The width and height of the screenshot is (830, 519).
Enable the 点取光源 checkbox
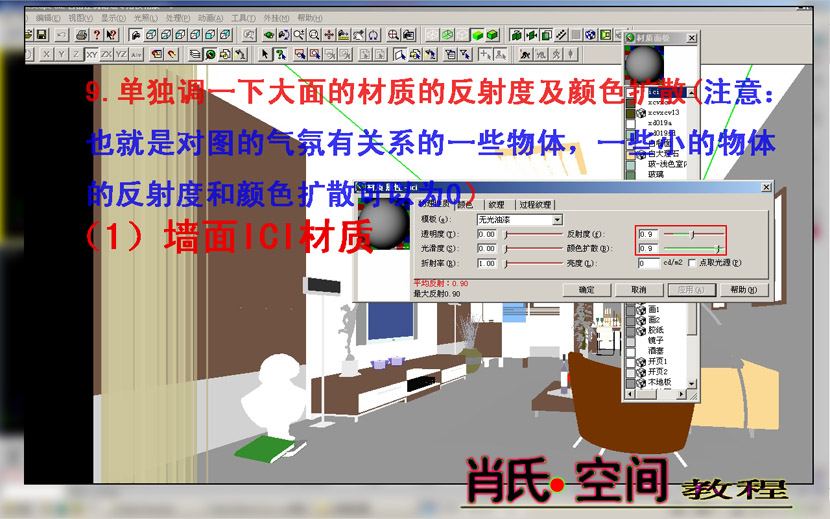692,263
